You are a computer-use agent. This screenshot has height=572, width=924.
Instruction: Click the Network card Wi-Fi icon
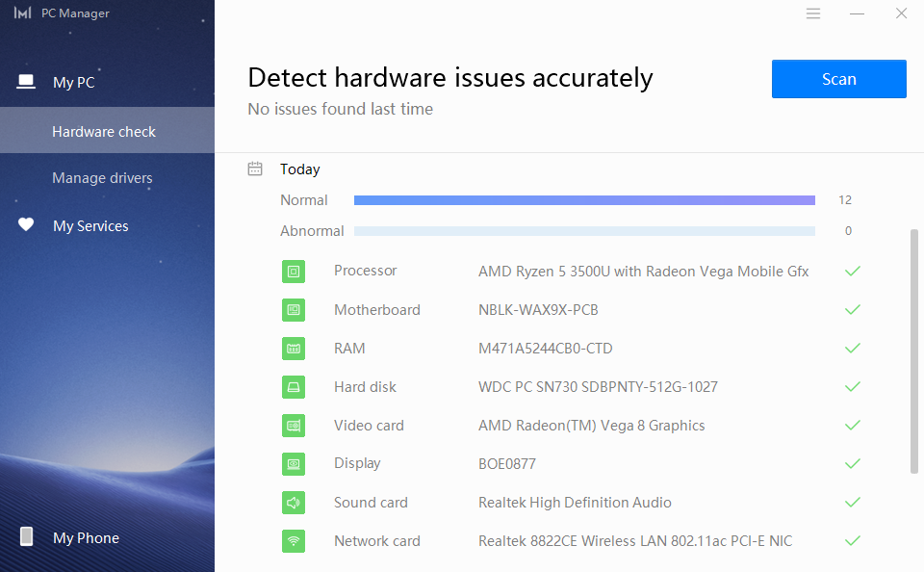point(294,541)
